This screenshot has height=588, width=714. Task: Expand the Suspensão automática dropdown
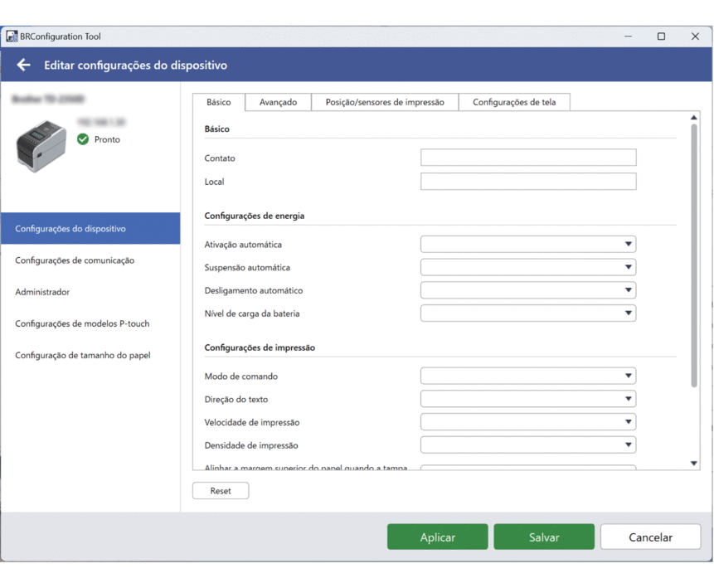coord(527,267)
